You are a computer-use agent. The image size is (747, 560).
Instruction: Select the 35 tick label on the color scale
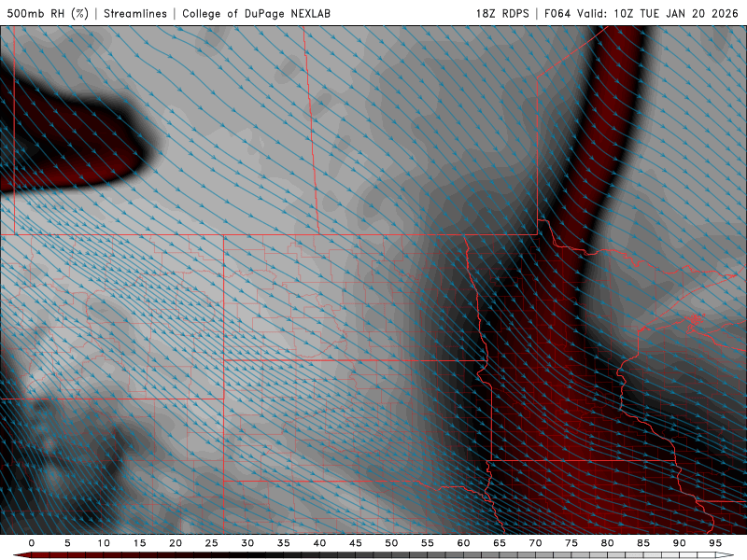284,543
